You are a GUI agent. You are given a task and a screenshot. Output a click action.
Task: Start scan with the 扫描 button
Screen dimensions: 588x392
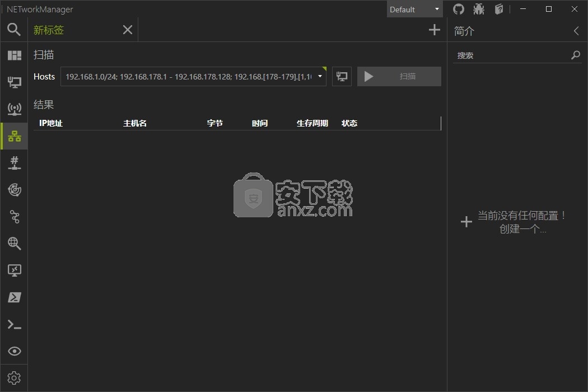[399, 77]
